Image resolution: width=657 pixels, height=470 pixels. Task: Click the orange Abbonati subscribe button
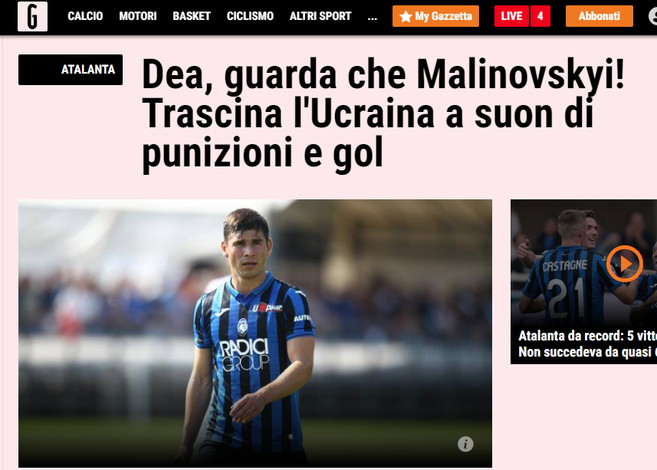coord(599,16)
